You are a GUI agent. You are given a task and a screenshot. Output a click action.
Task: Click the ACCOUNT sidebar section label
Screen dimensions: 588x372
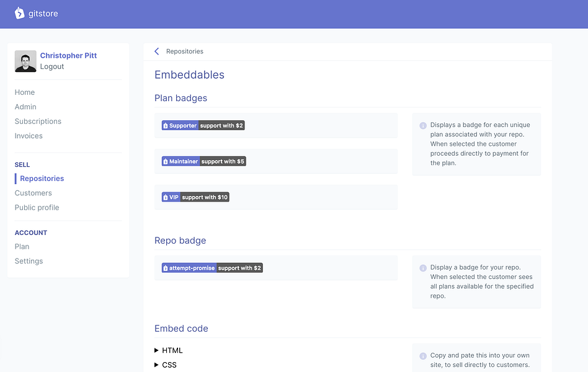pyautogui.click(x=31, y=232)
